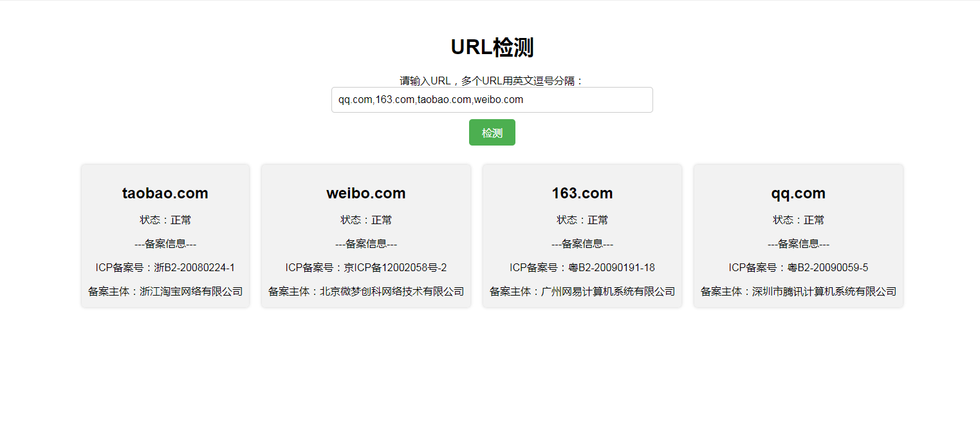Click the taobao.com card title
980x436 pixels.
165,193
